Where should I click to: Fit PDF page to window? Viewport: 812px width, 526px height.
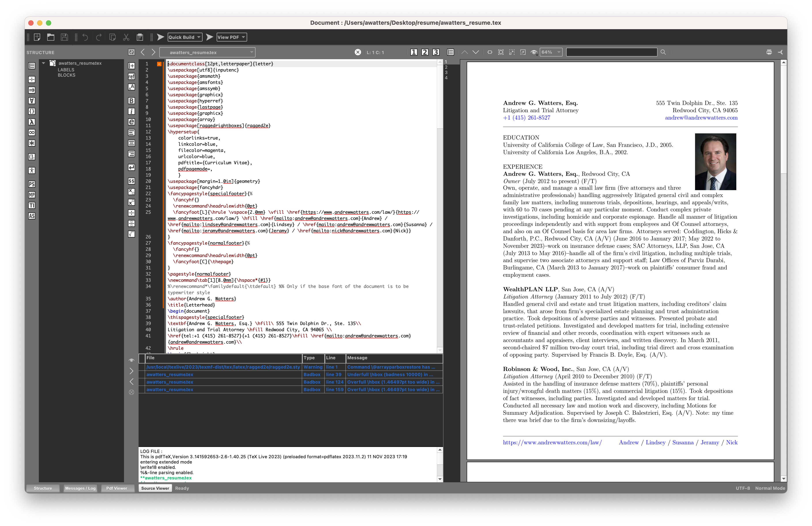pyautogui.click(x=501, y=52)
